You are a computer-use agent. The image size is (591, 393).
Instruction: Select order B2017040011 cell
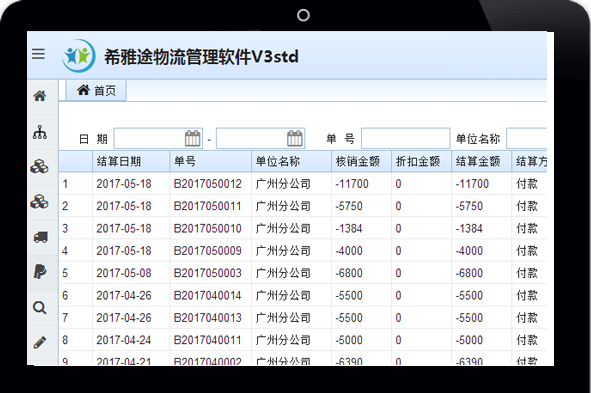(x=211, y=340)
